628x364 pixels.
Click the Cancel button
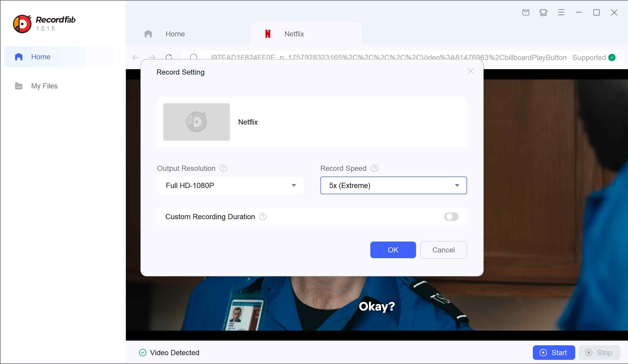point(443,250)
